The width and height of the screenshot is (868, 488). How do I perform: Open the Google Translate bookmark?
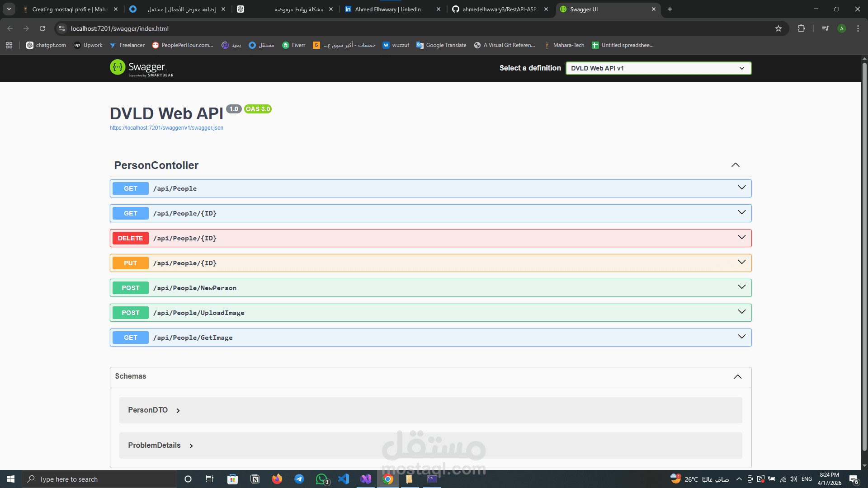tap(441, 45)
